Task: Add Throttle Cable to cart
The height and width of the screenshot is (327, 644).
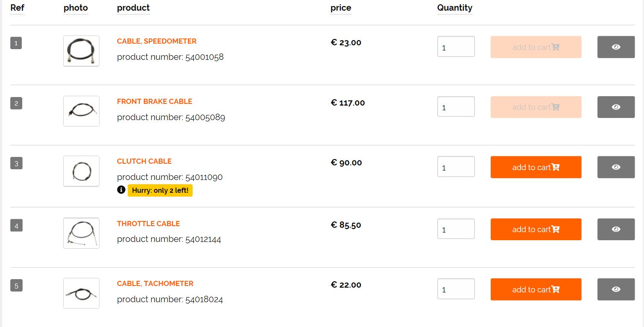Action: click(536, 229)
